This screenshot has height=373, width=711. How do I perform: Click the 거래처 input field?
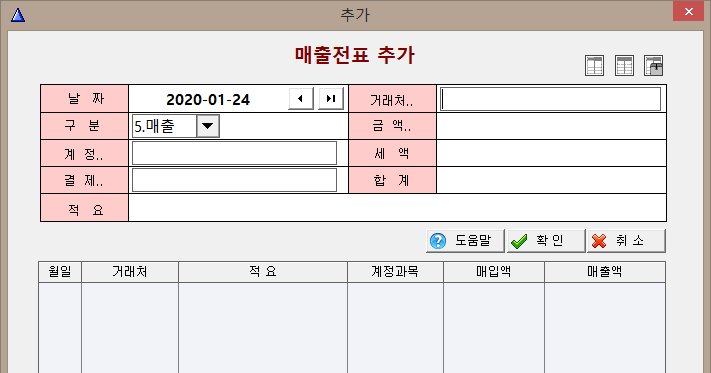point(550,99)
